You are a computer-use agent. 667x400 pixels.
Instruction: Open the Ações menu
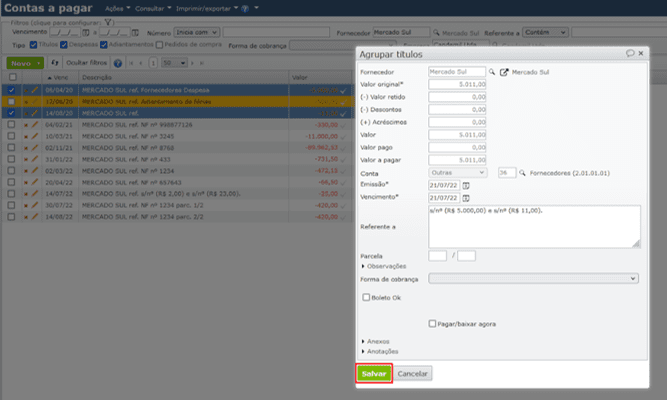pos(117,9)
